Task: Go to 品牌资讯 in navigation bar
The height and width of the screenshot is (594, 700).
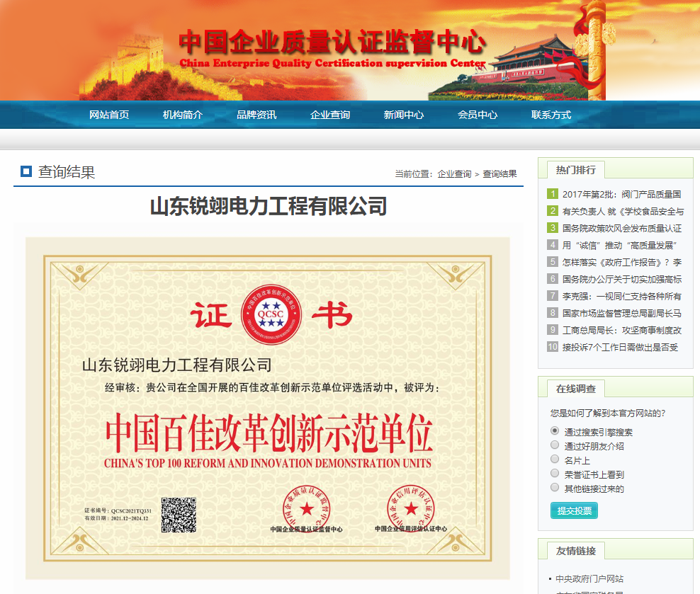Action: coord(256,115)
